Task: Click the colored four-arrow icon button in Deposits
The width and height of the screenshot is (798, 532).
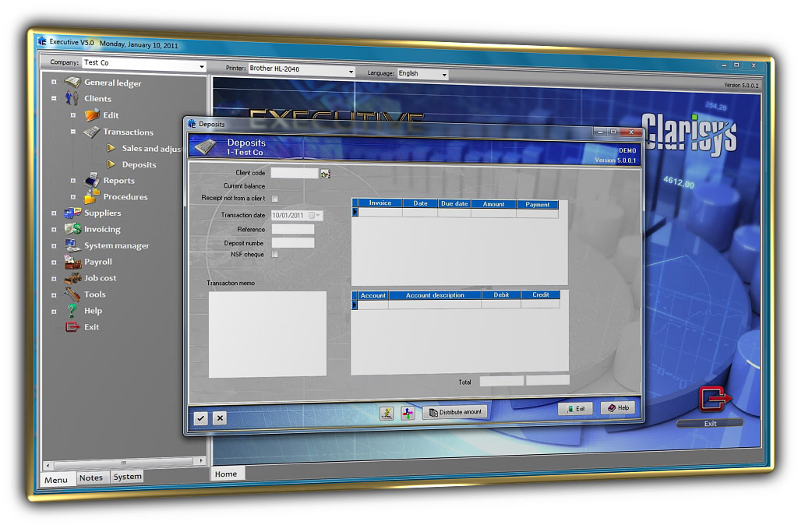Action: [x=408, y=413]
